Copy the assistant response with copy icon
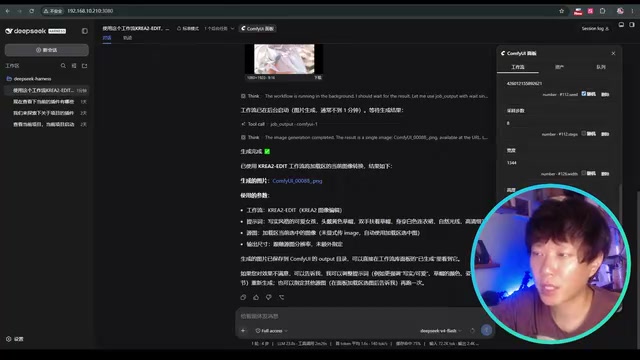640x360 pixels. coord(243,297)
